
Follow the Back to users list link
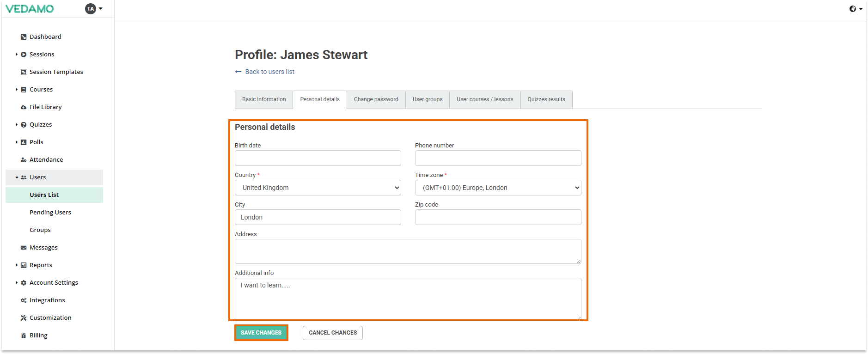(270, 72)
